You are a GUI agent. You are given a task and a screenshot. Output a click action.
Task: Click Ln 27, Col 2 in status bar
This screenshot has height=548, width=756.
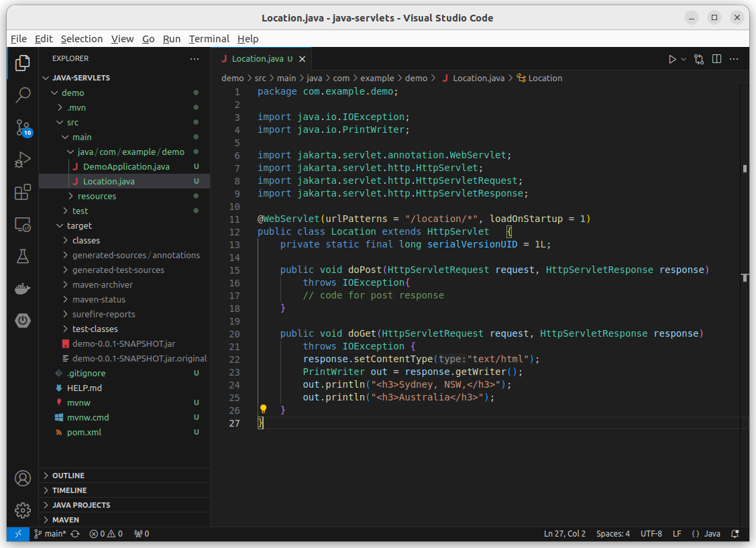coord(565,533)
